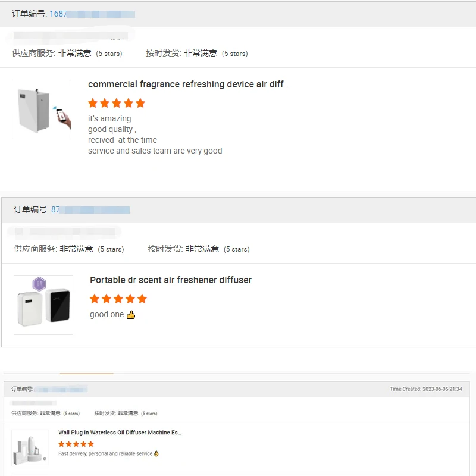Click the thumbs-up emoji after 'good one'
The height and width of the screenshot is (476, 476).
(131, 315)
